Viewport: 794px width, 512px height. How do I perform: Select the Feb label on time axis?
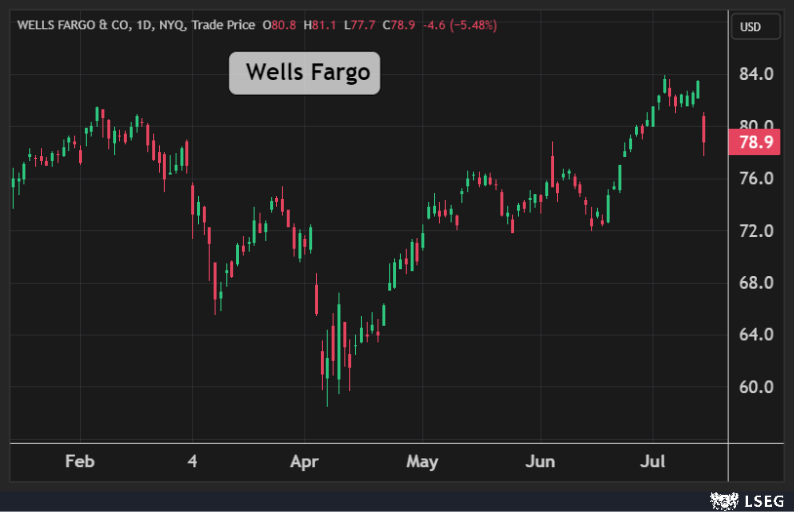point(79,462)
